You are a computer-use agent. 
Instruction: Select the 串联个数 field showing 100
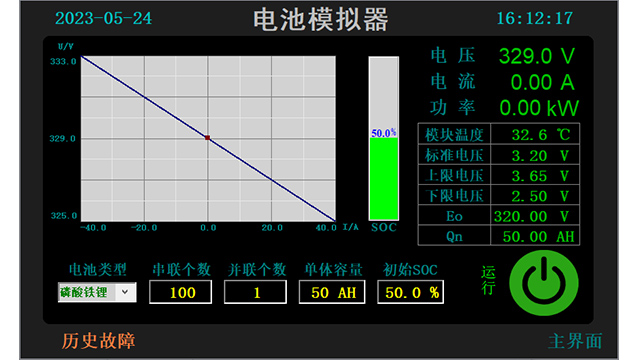(180, 292)
